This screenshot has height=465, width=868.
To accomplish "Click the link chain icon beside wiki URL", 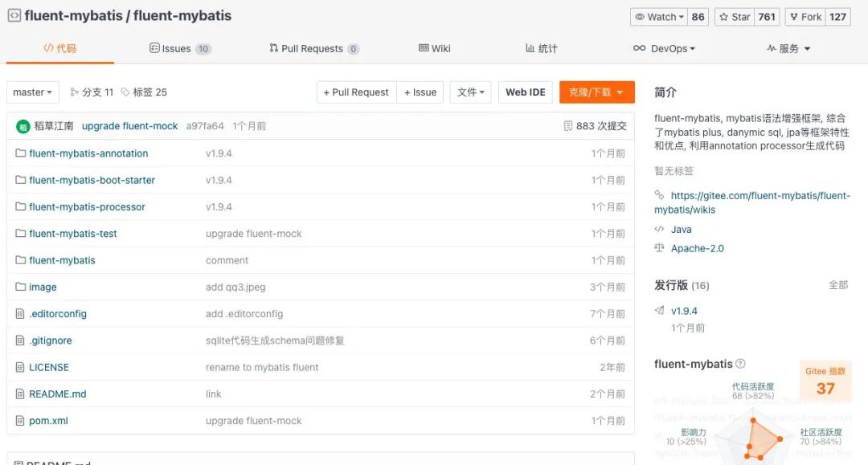I will pos(659,194).
